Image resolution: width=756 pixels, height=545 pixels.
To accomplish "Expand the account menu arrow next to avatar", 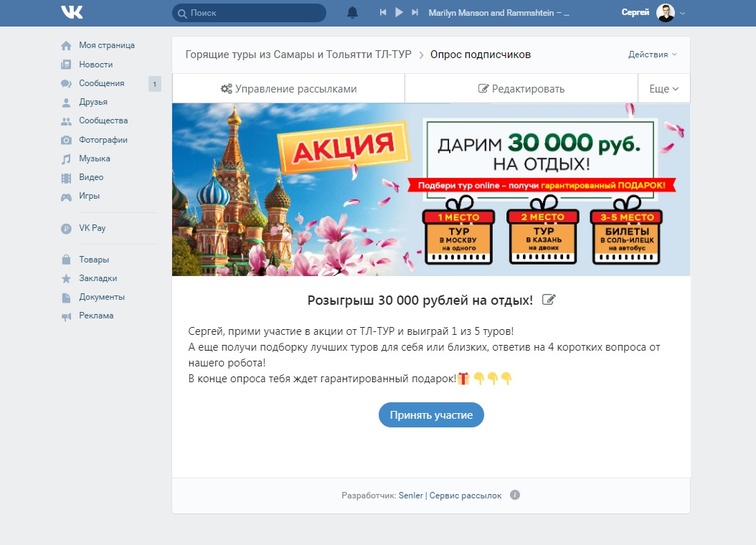I will coord(682,14).
